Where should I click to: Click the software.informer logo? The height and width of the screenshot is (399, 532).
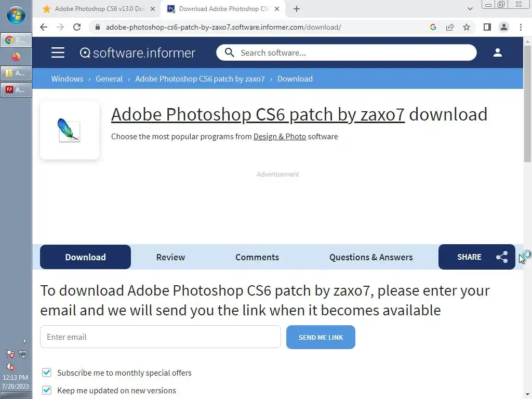pos(137,52)
